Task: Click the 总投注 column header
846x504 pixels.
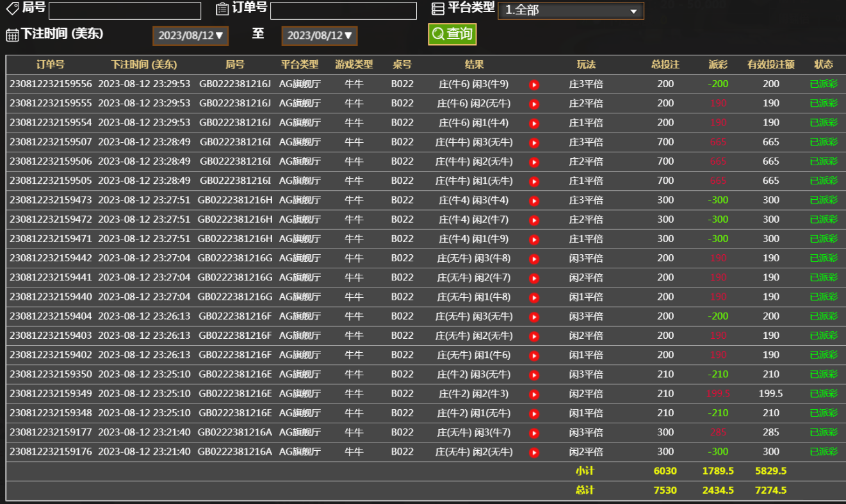Action: point(665,65)
